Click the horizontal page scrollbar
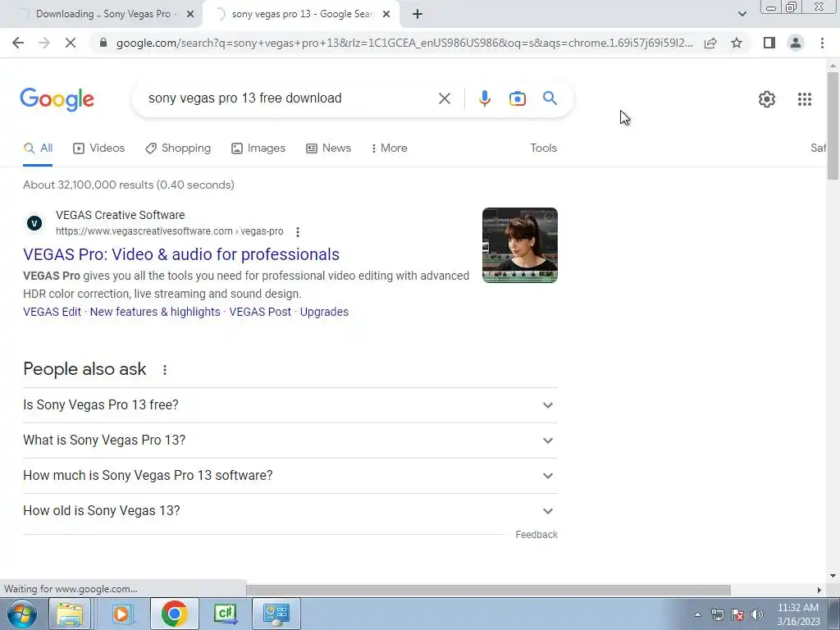 [489, 590]
